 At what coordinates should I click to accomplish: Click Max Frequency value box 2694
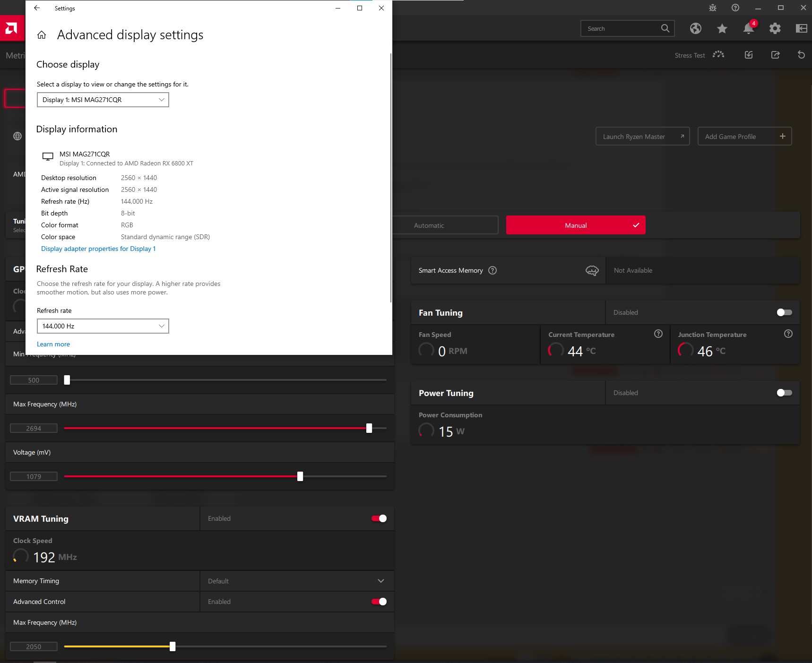[x=34, y=428]
